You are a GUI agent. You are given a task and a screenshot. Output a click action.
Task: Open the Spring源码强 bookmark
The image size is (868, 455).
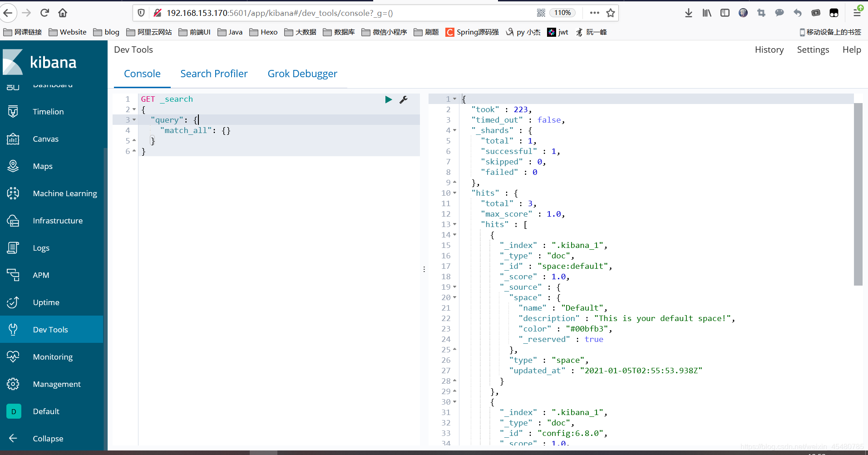point(472,32)
